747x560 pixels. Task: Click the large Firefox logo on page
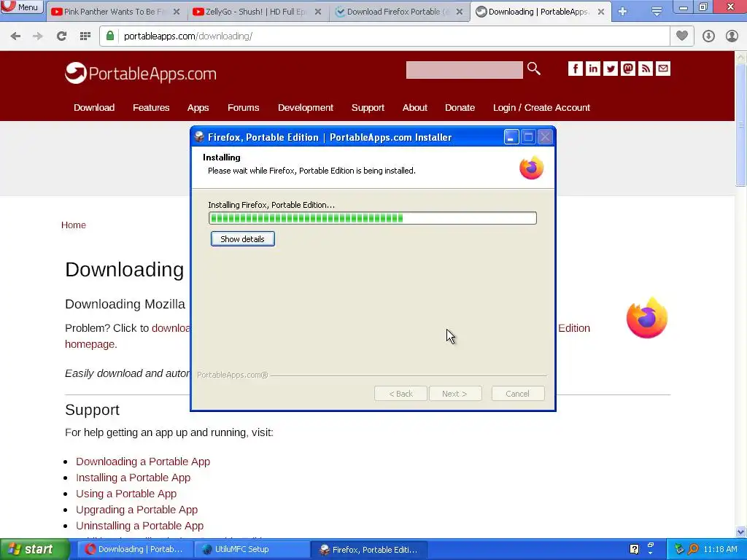tap(646, 318)
